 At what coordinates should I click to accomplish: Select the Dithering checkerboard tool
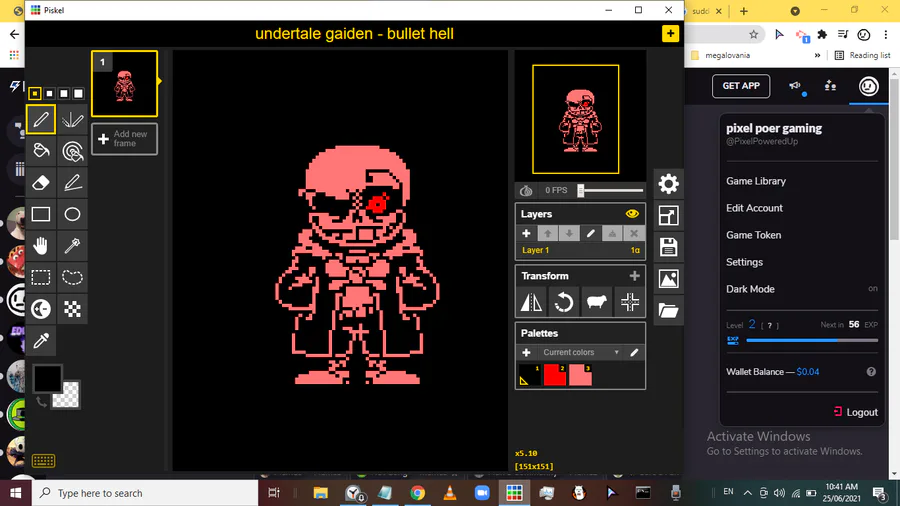[72, 309]
